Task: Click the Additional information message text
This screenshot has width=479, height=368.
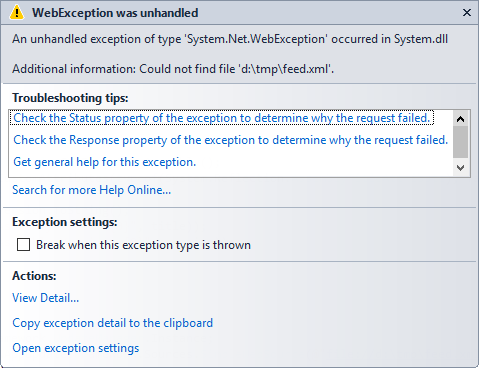Action: click(x=173, y=69)
